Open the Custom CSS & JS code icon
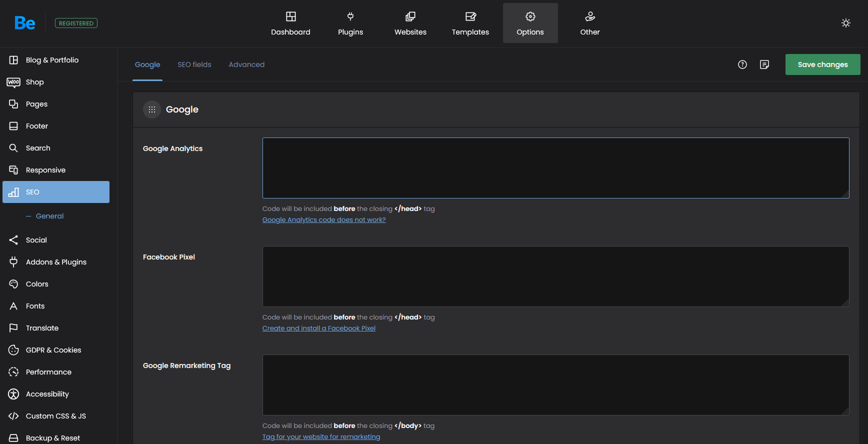Image resolution: width=868 pixels, height=444 pixels. (13, 416)
